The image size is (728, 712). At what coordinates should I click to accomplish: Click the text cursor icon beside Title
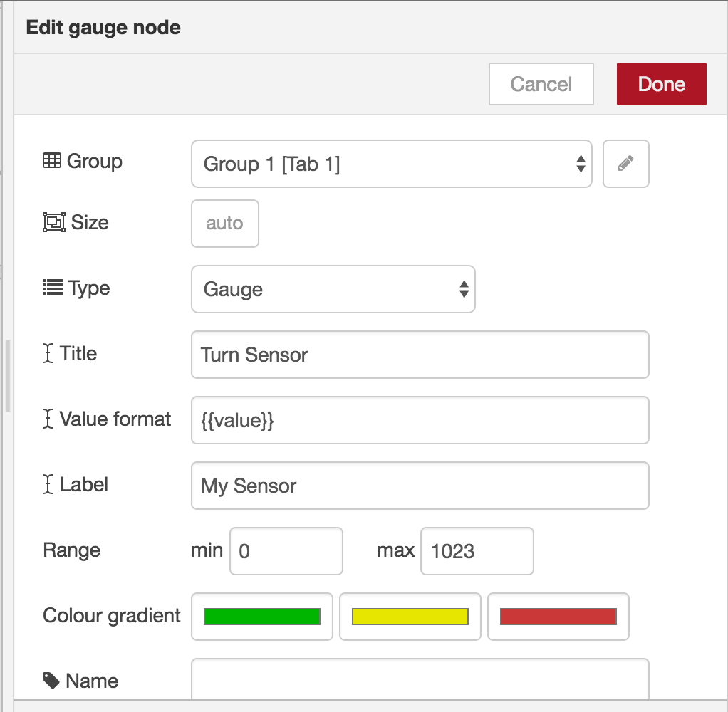click(x=47, y=354)
